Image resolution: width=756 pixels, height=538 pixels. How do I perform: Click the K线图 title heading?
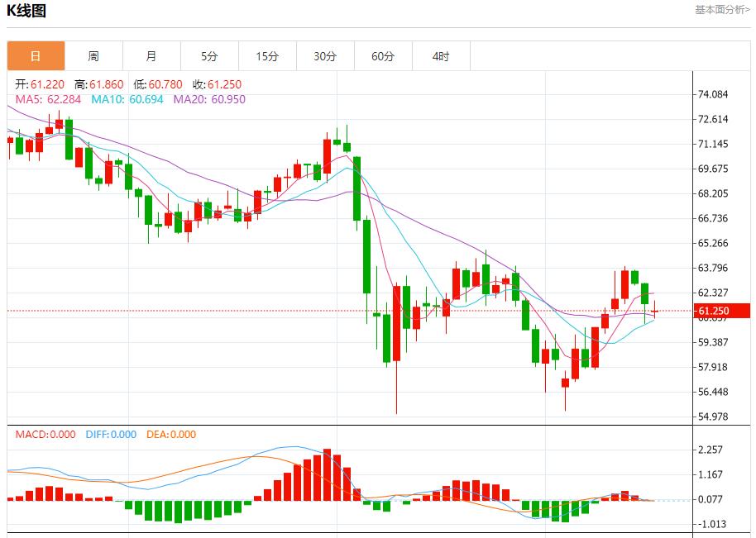pyautogui.click(x=26, y=11)
